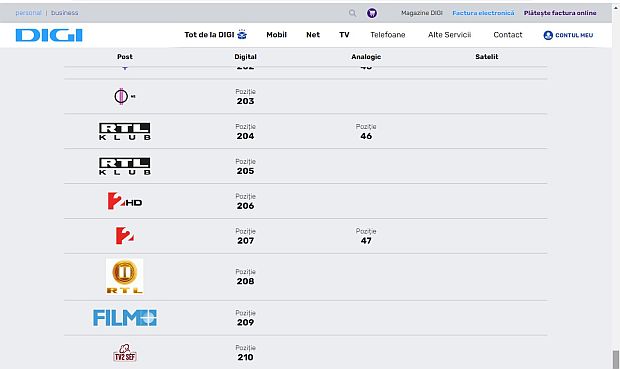The height and width of the screenshot is (369, 620).
Task: Click the purple shopping cart icon
Action: tap(372, 13)
